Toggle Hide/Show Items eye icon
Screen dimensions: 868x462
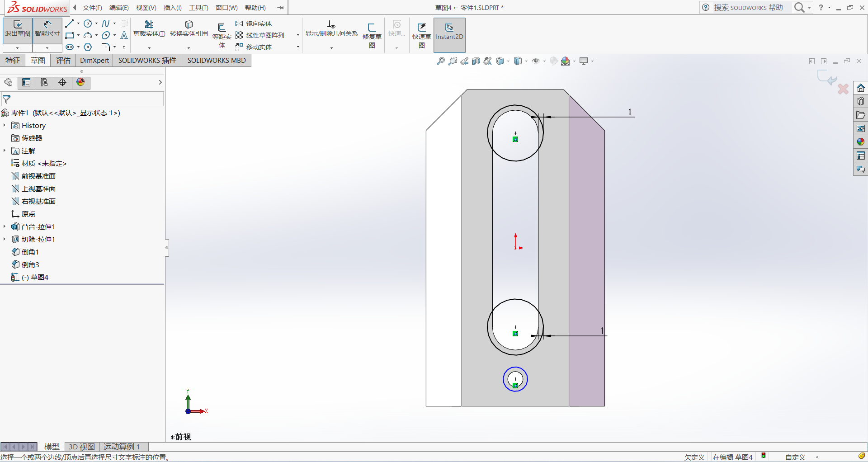click(x=536, y=61)
